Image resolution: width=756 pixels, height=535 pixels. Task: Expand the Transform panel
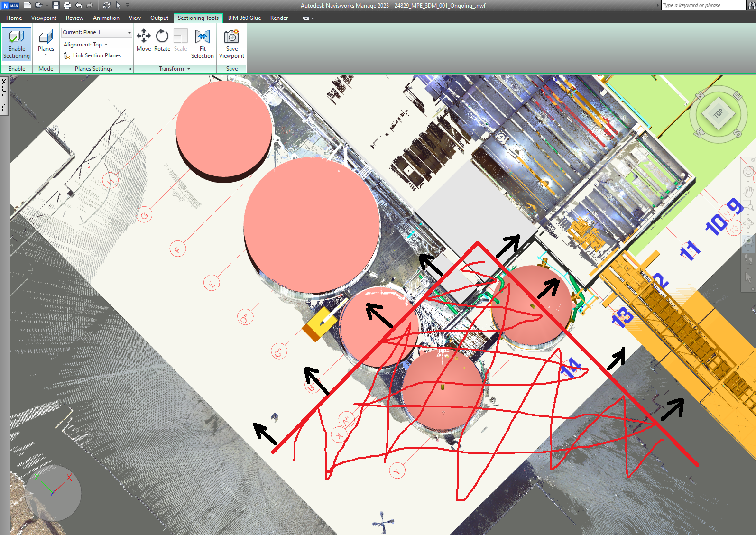click(x=175, y=69)
